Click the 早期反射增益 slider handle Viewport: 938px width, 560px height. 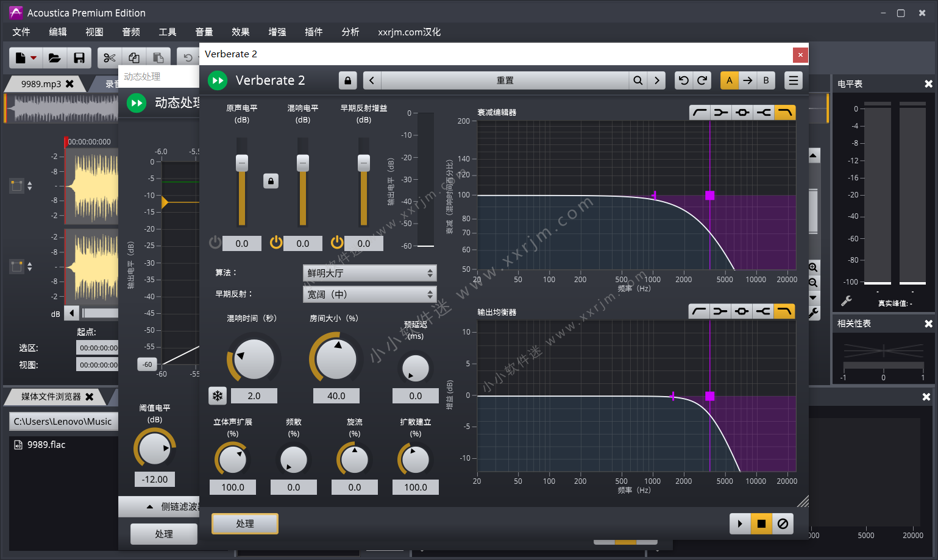[364, 163]
